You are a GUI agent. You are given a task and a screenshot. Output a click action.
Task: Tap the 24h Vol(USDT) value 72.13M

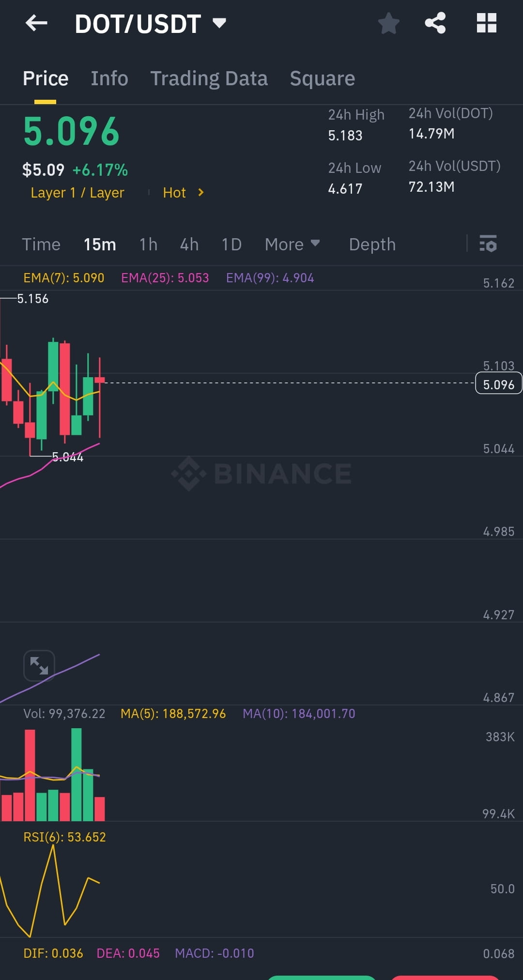(x=431, y=187)
